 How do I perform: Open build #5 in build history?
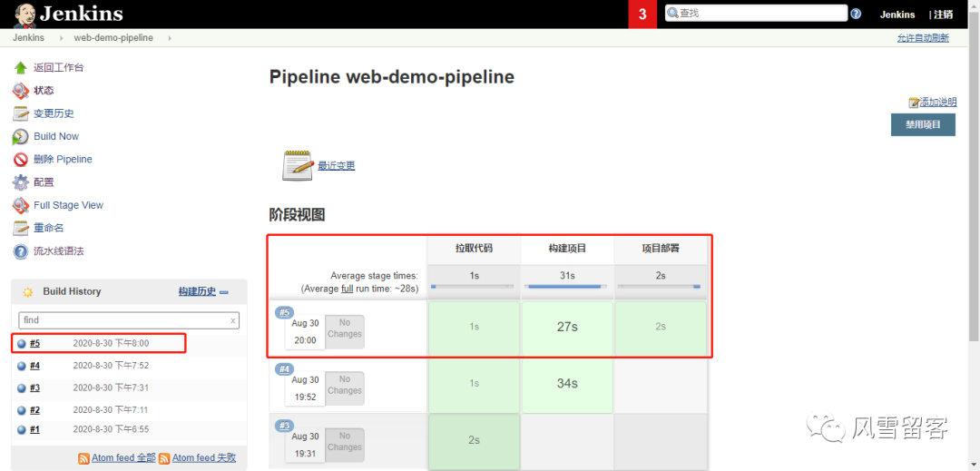point(35,344)
